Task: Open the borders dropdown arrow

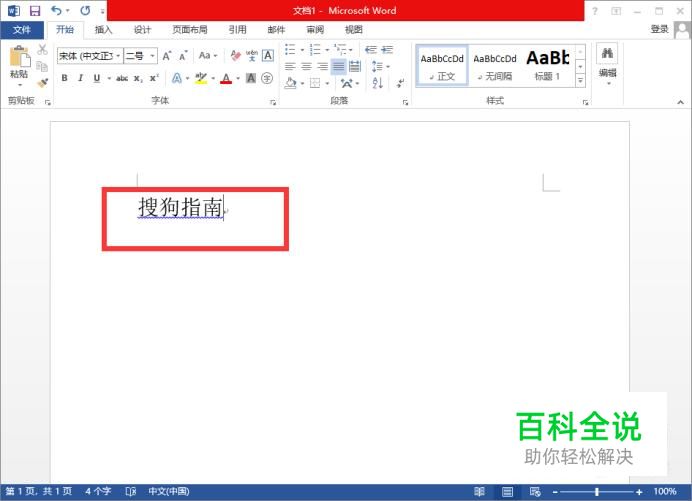Action: (327, 83)
